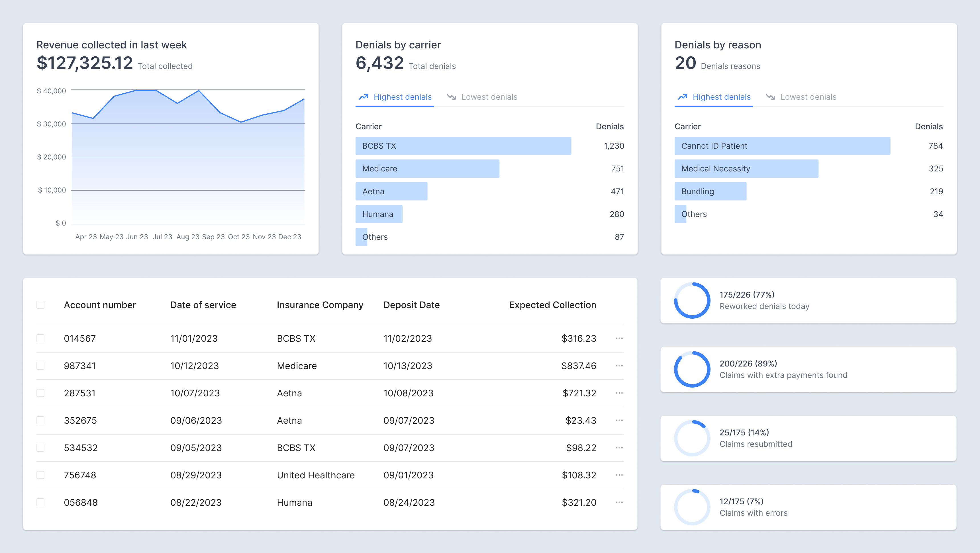Click the 325 count for Medical Necessity

(936, 169)
